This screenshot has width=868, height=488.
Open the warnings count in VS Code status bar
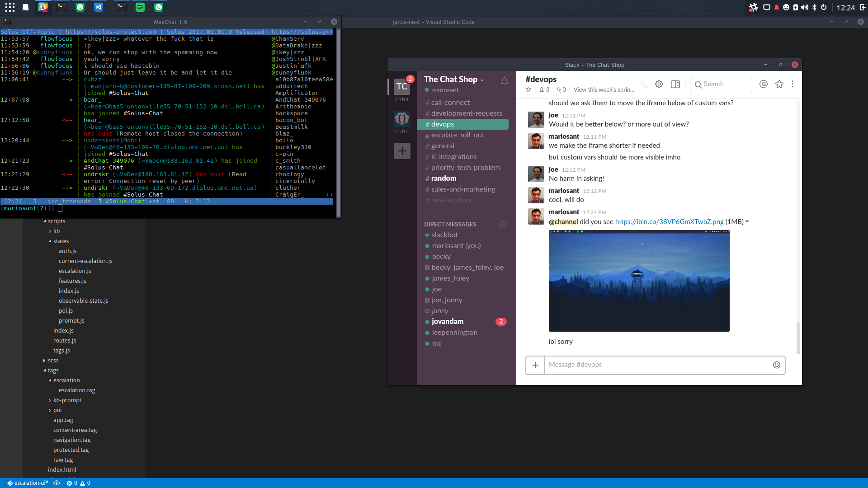tap(85, 483)
